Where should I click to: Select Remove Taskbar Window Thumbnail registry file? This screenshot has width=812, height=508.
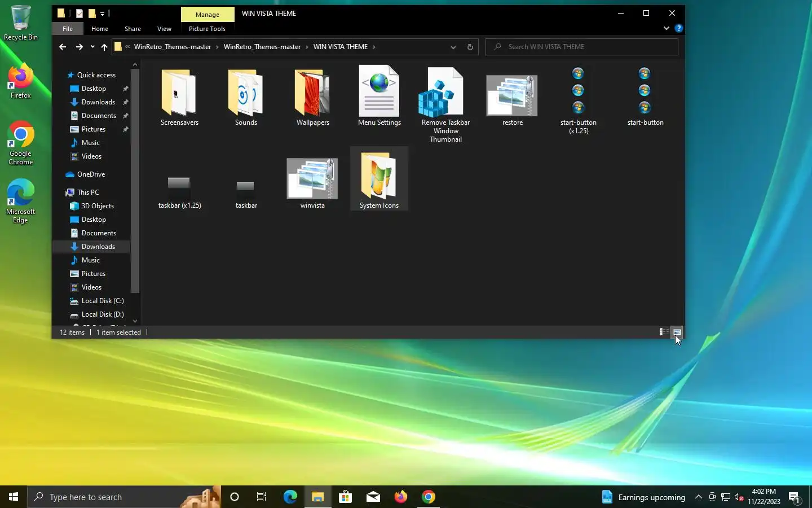point(445,105)
